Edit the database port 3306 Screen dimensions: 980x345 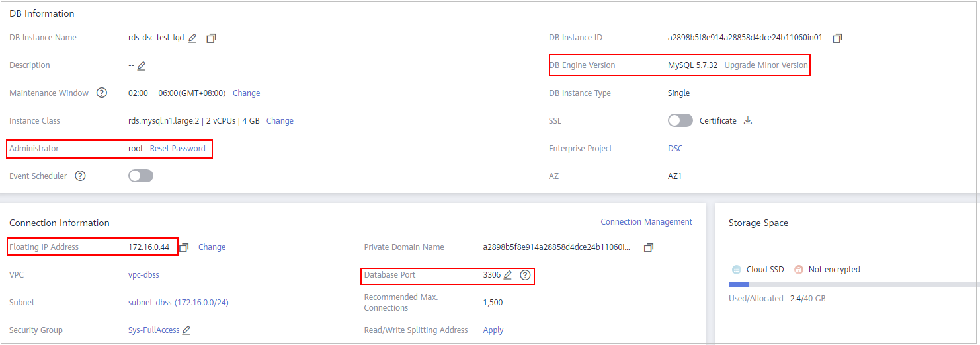point(508,275)
